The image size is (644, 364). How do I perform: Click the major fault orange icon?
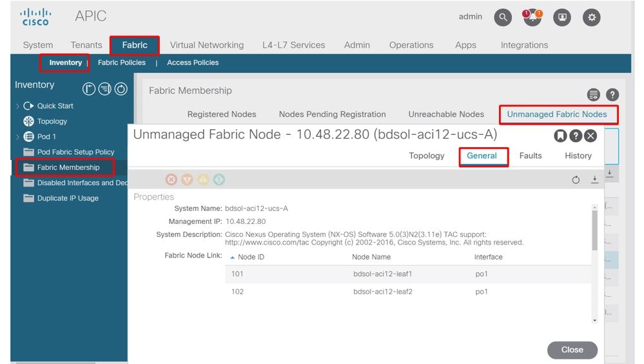pos(188,179)
